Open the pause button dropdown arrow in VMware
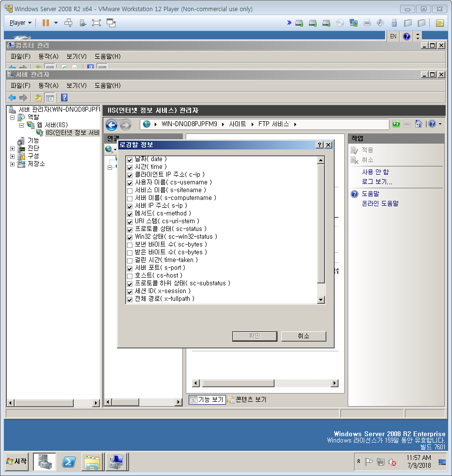 click(x=56, y=23)
